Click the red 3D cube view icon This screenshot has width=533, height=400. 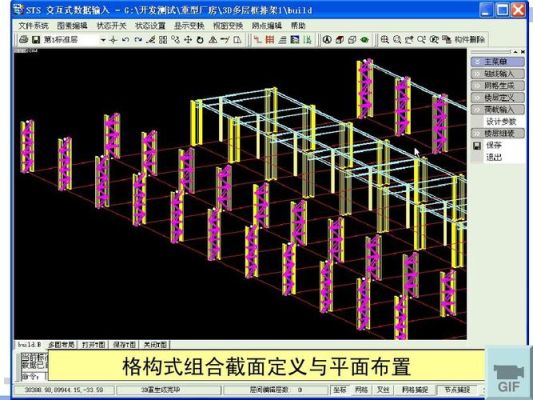click(340, 40)
